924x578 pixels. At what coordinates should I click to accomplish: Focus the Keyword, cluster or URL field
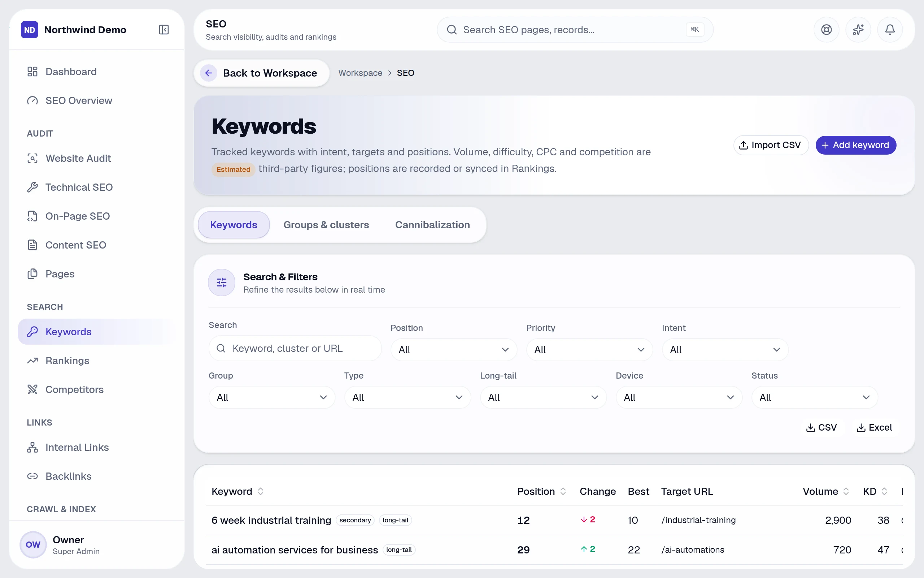(x=295, y=348)
